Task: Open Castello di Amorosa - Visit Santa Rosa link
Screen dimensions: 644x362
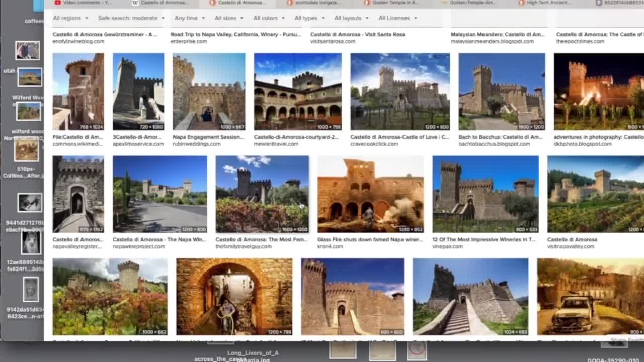Action: pyautogui.click(x=357, y=35)
